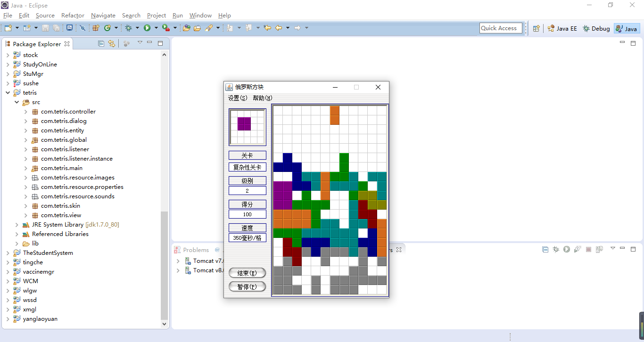Expand the stock project
This screenshot has width=644, height=342.
(8, 55)
